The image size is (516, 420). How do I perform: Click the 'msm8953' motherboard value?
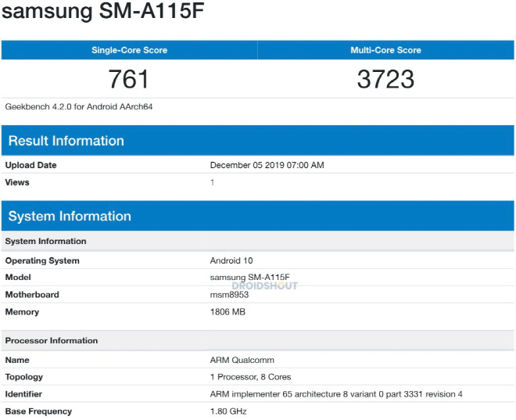[x=229, y=295]
